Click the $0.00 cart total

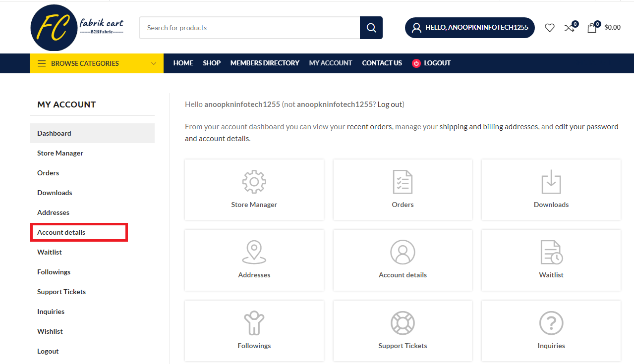pos(612,28)
